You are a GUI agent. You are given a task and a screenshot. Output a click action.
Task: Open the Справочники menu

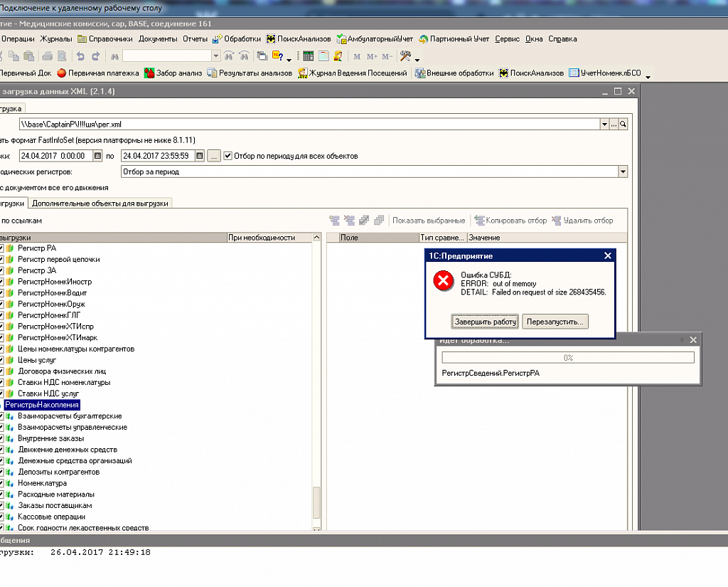tap(105, 39)
